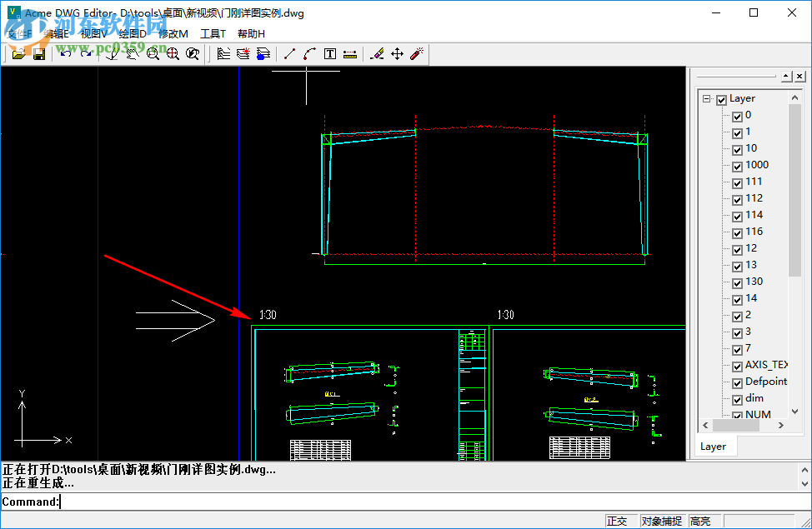
Task: Select the Line drawing tool
Action: click(x=289, y=52)
